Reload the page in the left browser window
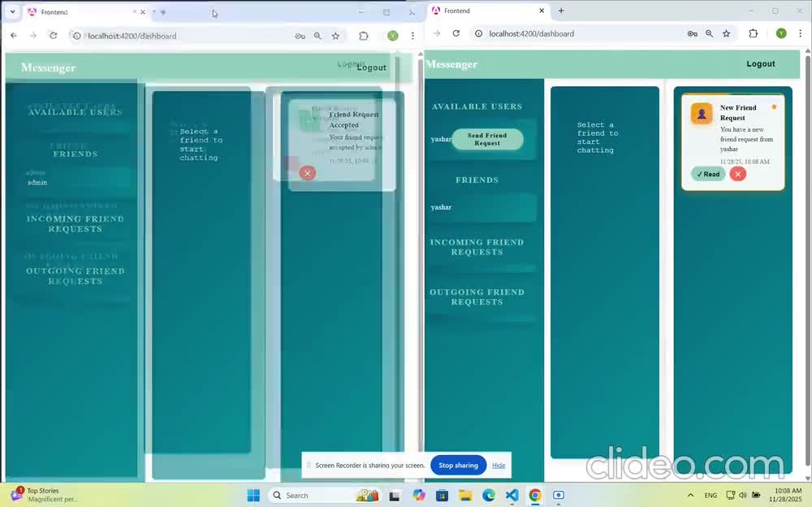Image resolution: width=812 pixels, height=507 pixels. click(x=53, y=35)
